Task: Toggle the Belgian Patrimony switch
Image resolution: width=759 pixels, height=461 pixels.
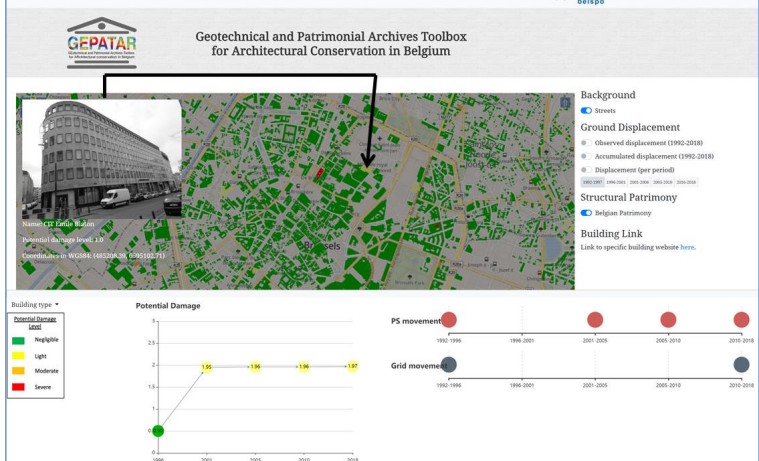Action: [x=586, y=213]
